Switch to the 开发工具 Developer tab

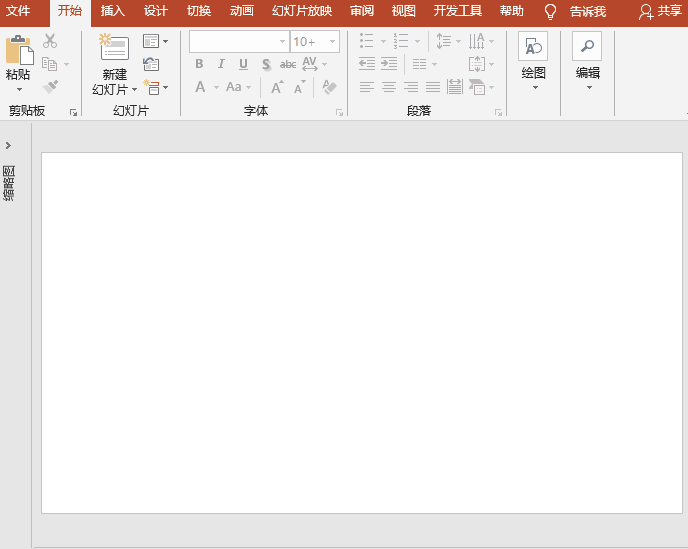coord(458,11)
